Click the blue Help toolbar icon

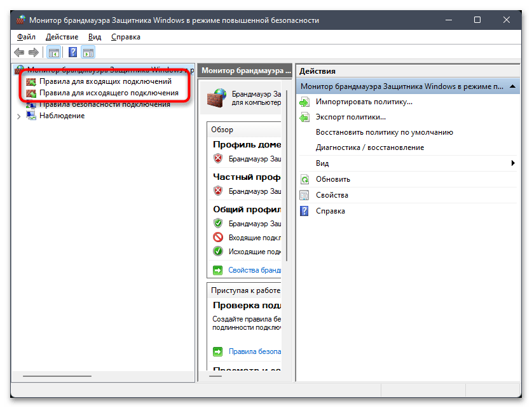[72, 53]
